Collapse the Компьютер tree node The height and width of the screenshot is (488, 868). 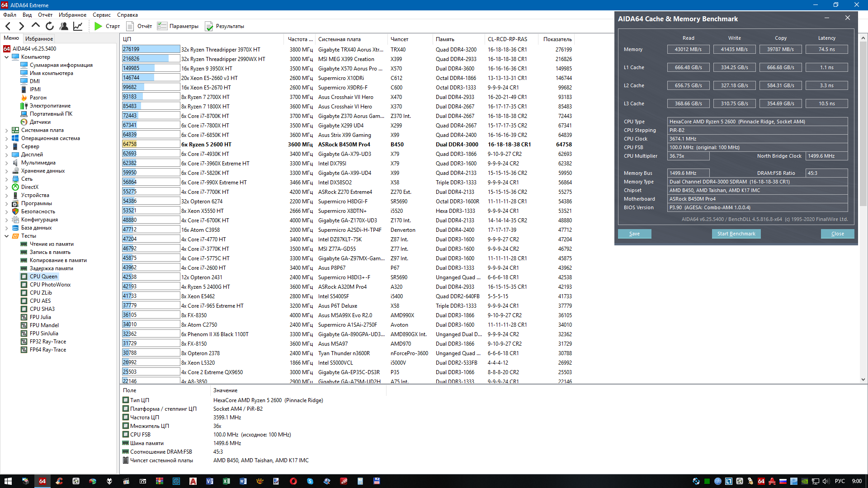[x=6, y=57]
